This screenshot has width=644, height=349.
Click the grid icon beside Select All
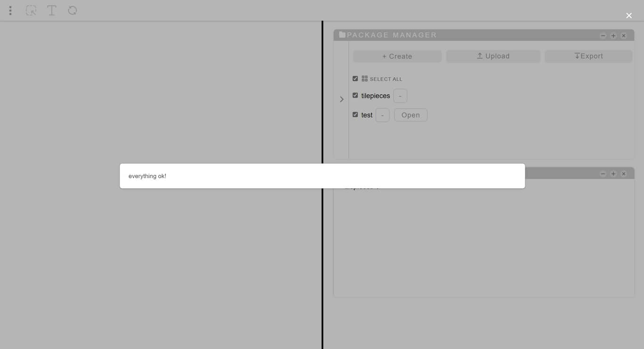(364, 79)
